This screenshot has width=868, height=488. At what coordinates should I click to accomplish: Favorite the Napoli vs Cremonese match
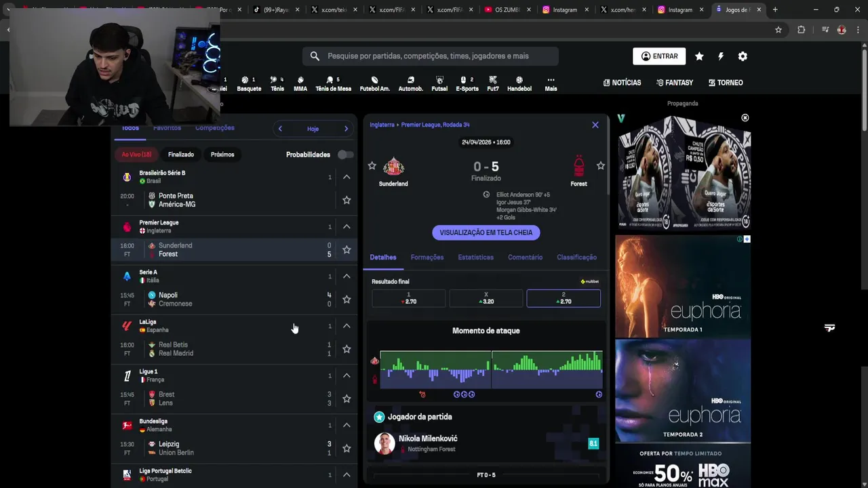point(347,299)
